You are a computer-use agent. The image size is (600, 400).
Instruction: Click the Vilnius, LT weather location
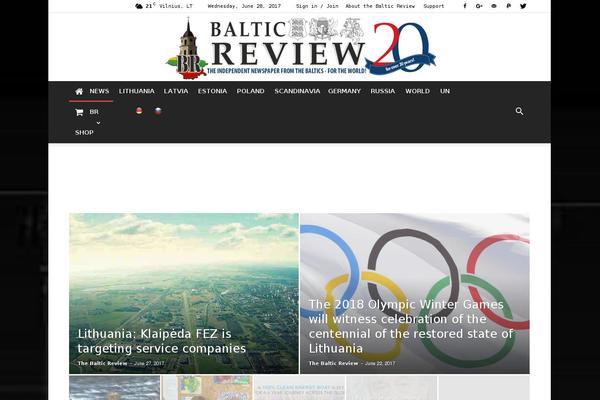[176, 6]
